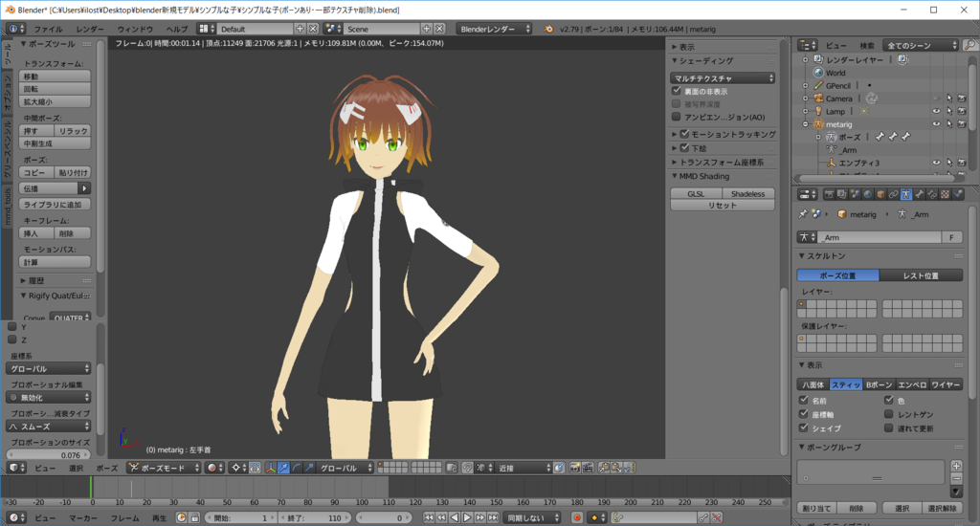
Task: Select the Bボーン display type
Action: click(879, 384)
